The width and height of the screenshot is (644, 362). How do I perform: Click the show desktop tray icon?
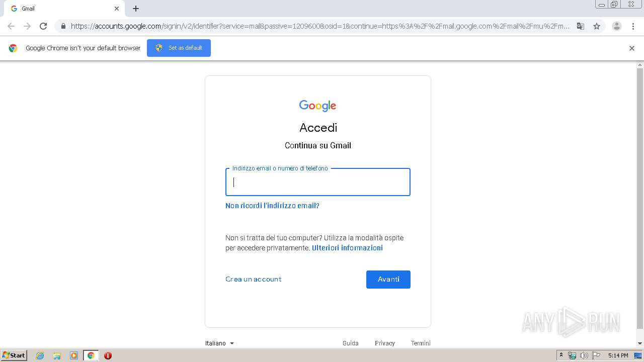638,355
